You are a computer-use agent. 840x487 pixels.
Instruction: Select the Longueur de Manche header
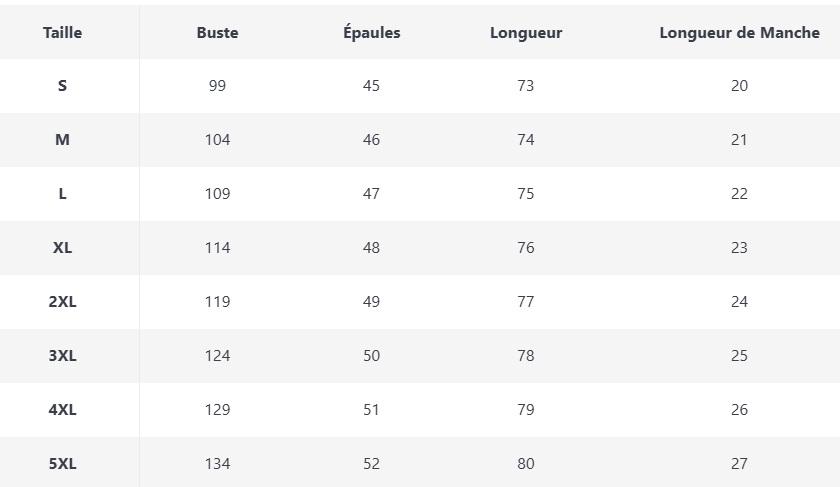(x=739, y=32)
